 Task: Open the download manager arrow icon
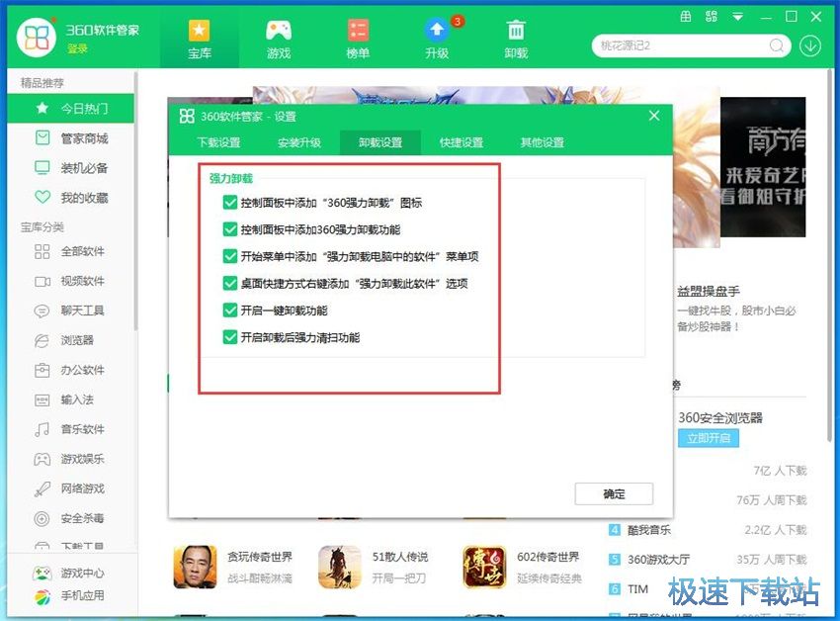(x=810, y=46)
